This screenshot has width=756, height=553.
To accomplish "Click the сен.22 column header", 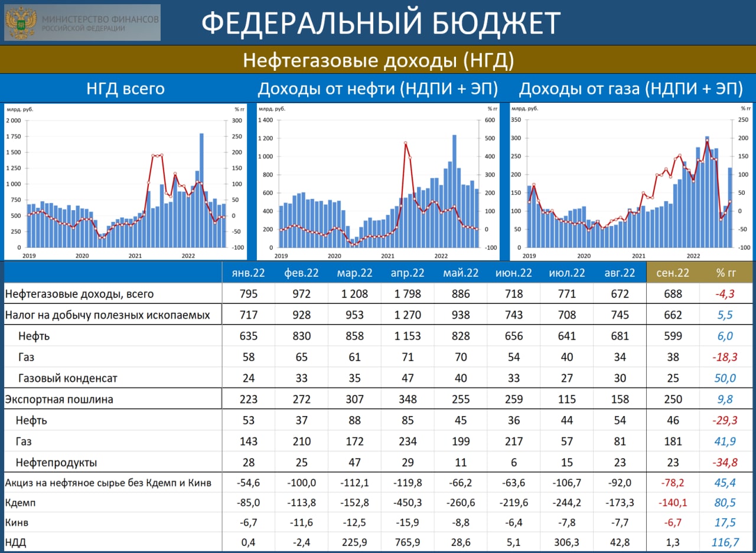I will click(x=673, y=273).
